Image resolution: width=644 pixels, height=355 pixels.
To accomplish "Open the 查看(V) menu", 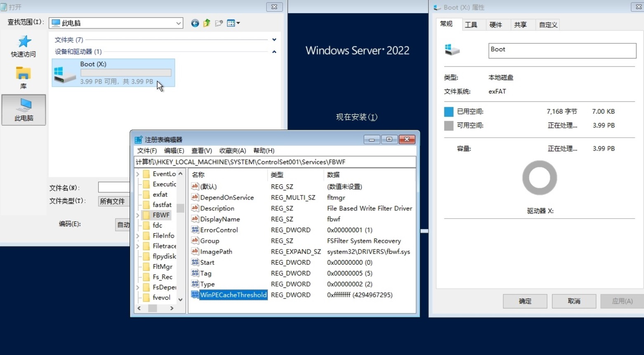I will coord(202,150).
